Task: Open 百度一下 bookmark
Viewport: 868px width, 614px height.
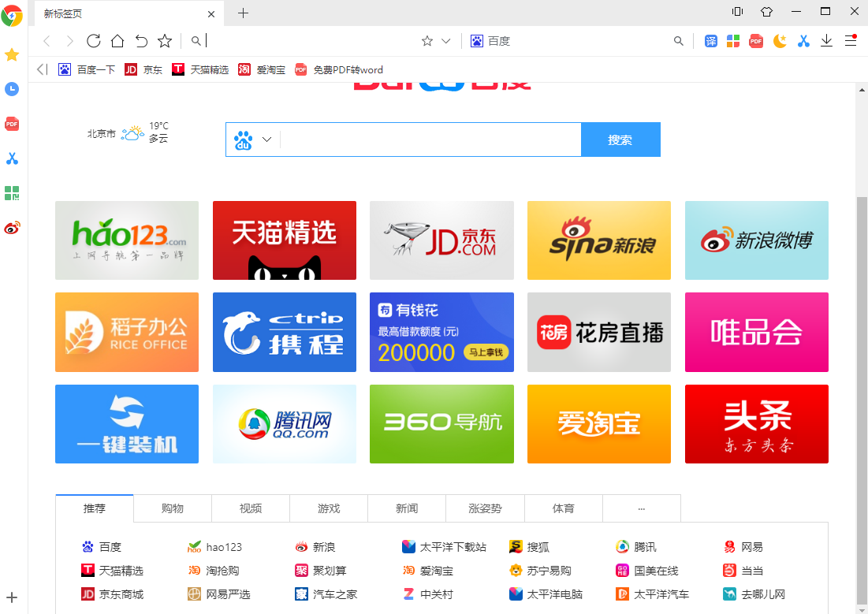Action: [88, 70]
